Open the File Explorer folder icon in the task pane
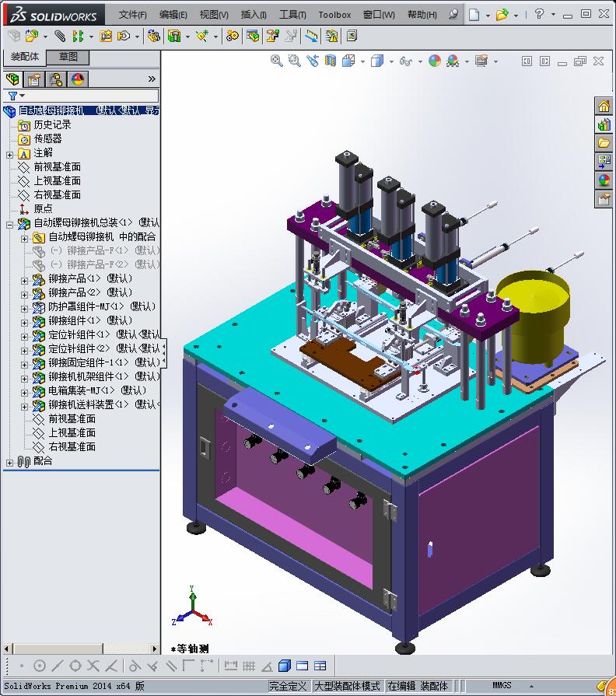The height and width of the screenshot is (696, 616). point(604,143)
